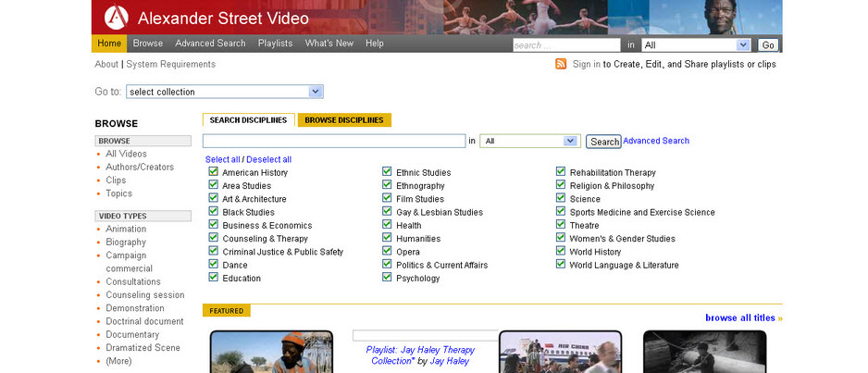This screenshot has width=868, height=373.
Task: Select Documentary video type
Action: (x=132, y=335)
